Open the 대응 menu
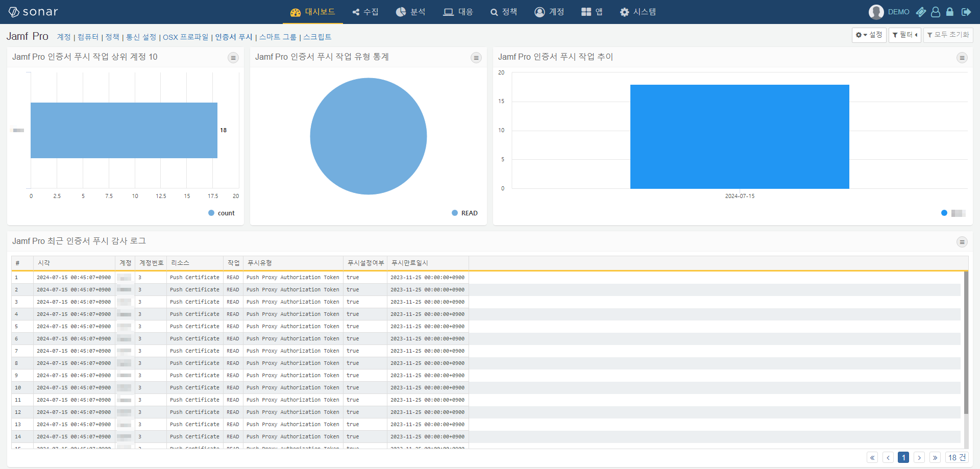Viewport: 980px width, 469px height. tap(458, 12)
